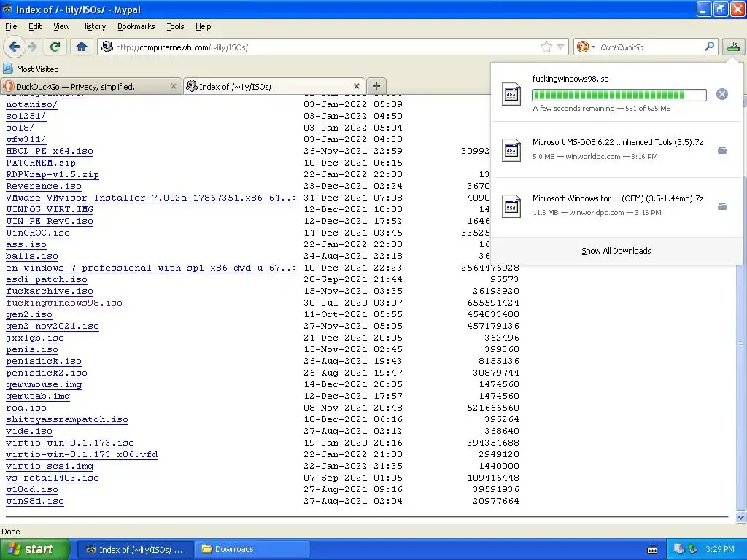Download WINDOS_VIRT.IMG

point(50,209)
